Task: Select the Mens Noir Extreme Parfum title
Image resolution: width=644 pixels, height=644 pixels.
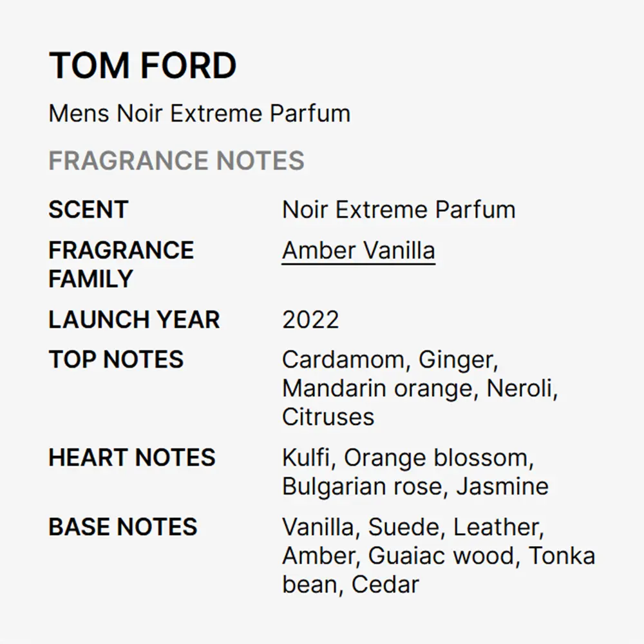Action: (200, 113)
